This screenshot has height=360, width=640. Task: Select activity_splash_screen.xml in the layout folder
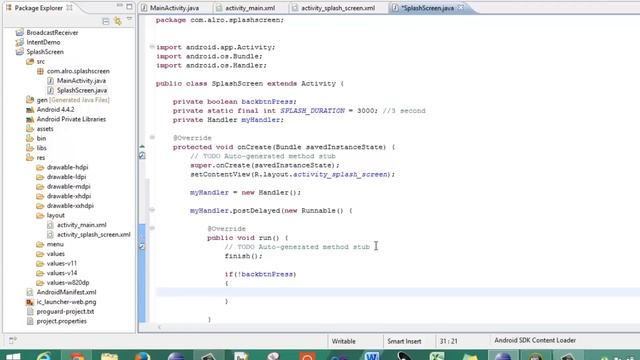pyautogui.click(x=93, y=234)
